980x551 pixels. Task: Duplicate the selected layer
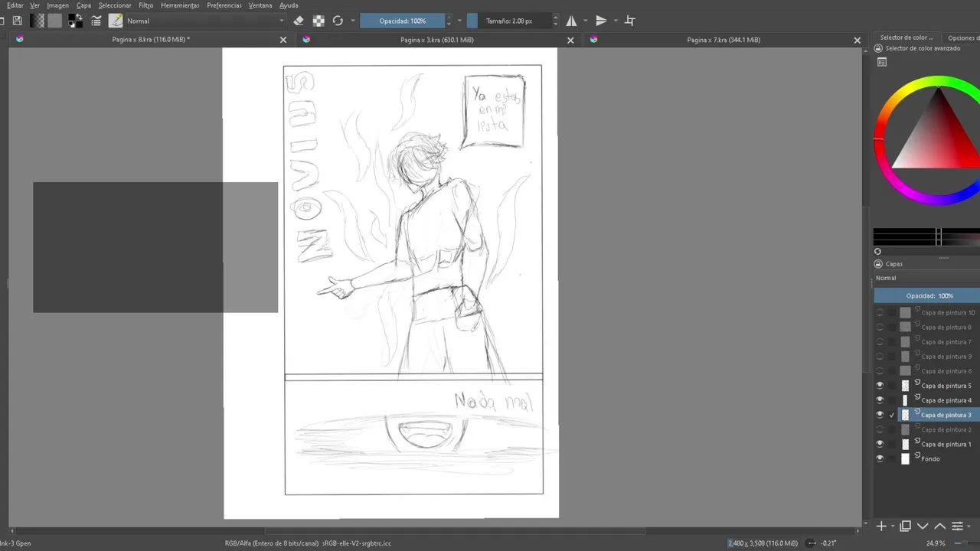click(x=906, y=527)
